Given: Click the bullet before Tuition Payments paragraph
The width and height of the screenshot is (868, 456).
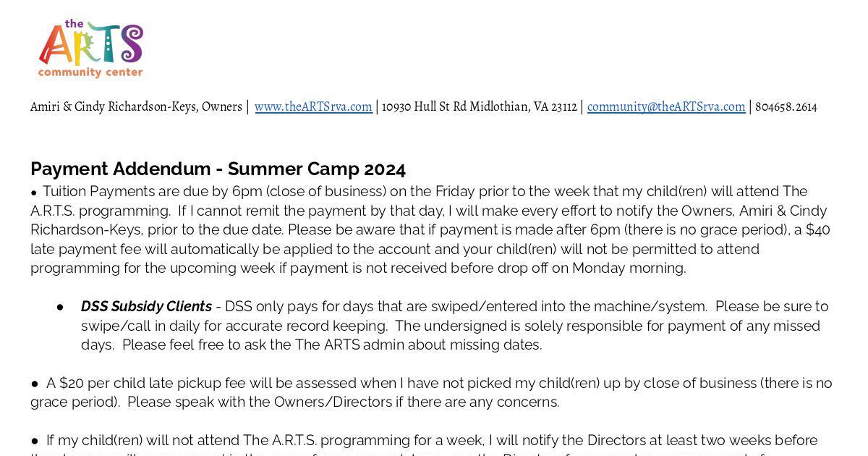Looking at the screenshot, I should (x=34, y=192).
